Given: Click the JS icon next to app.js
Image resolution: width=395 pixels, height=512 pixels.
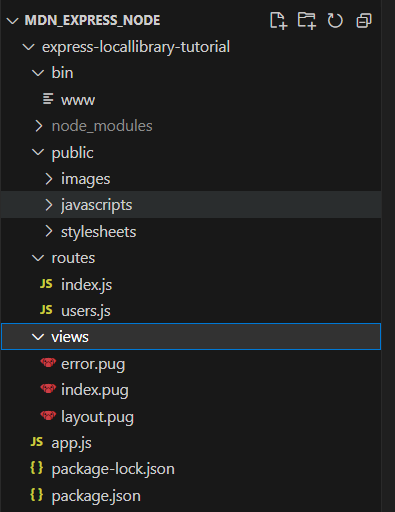Looking at the screenshot, I should pyautogui.click(x=37, y=442).
